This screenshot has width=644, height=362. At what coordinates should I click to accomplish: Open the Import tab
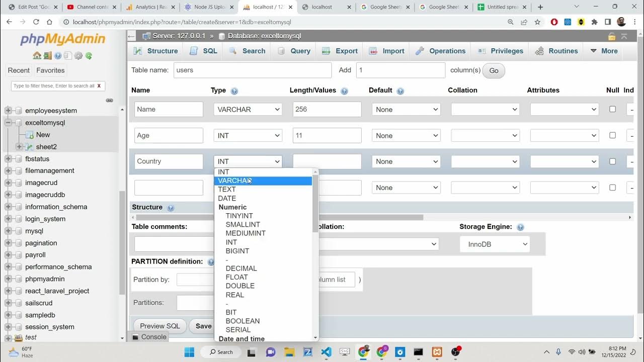click(386, 51)
